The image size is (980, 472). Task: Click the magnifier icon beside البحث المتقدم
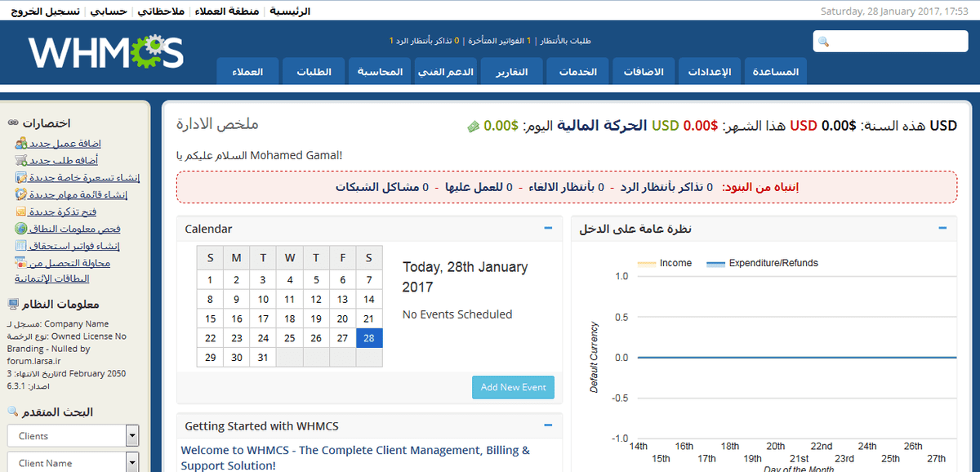click(x=13, y=412)
